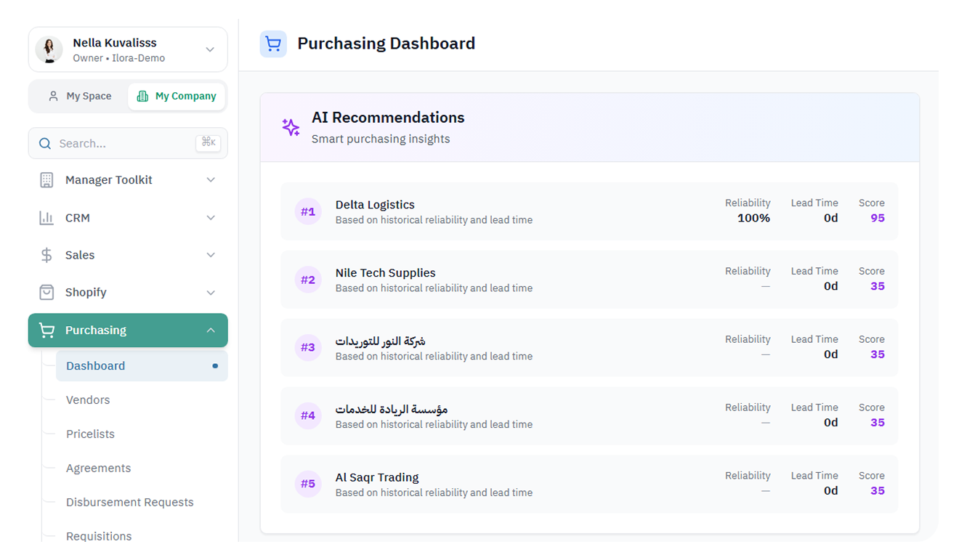Expand the Sales section chevron

(211, 255)
